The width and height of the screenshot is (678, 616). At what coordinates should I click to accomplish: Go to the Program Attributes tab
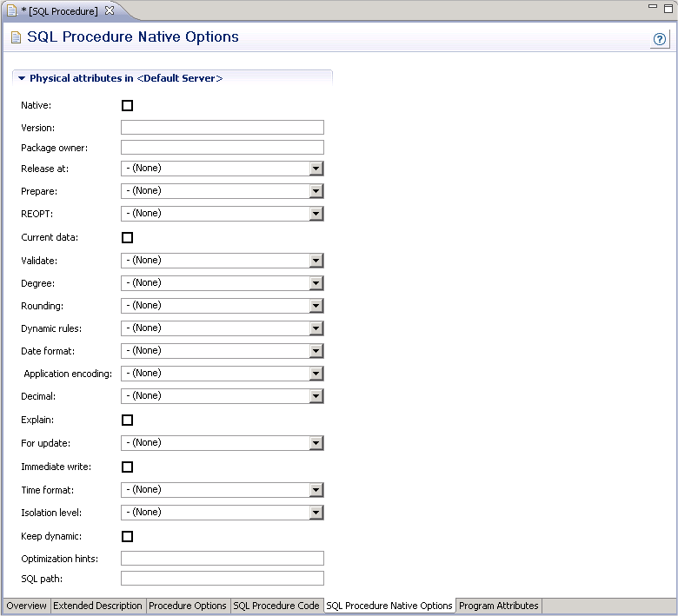point(498,606)
